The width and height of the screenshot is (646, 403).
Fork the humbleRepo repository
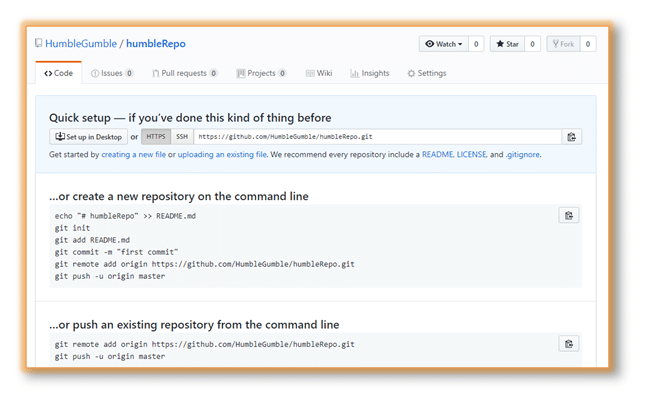click(x=563, y=44)
